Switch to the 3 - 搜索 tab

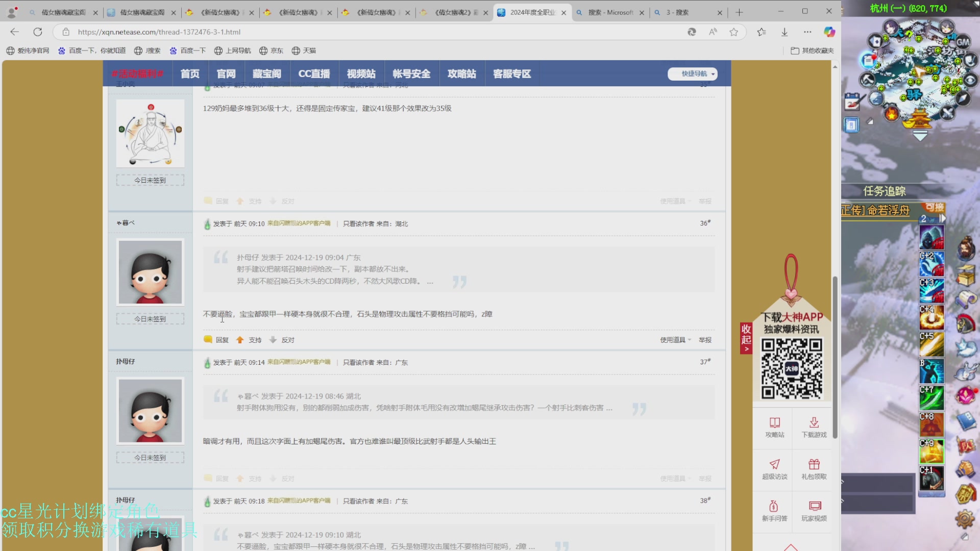coord(687,12)
